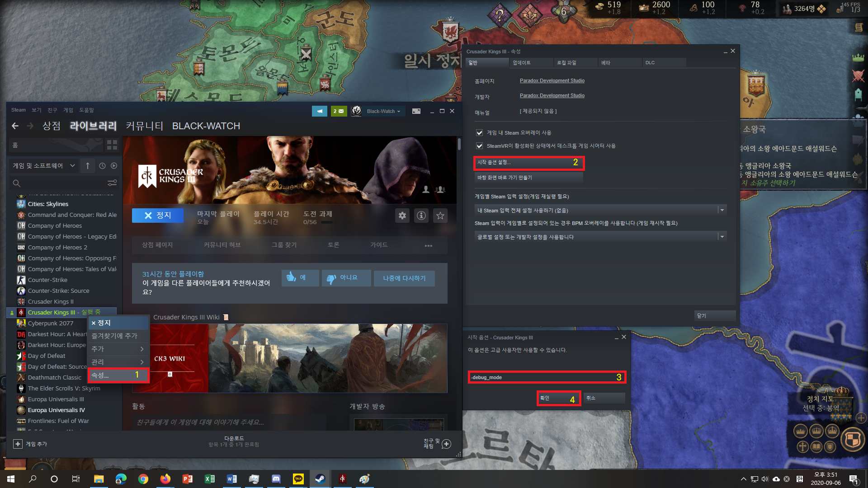868x488 pixels.
Task: Toggle SteamVR desktop game theater checkbox
Action: click(480, 146)
